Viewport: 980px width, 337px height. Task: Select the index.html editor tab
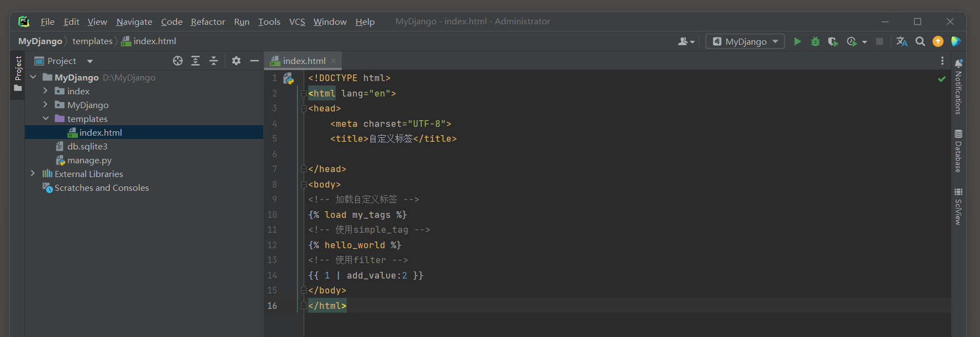304,61
